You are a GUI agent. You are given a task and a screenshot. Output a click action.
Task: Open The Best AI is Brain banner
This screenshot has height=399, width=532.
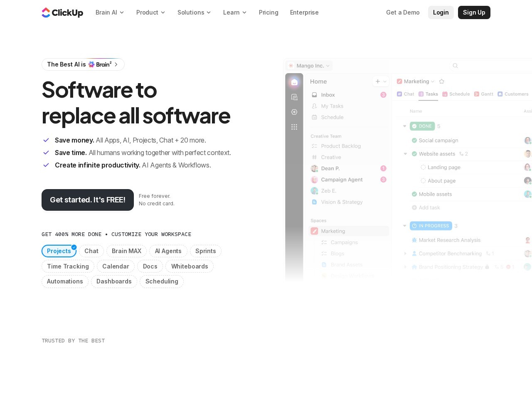pyautogui.click(x=83, y=64)
